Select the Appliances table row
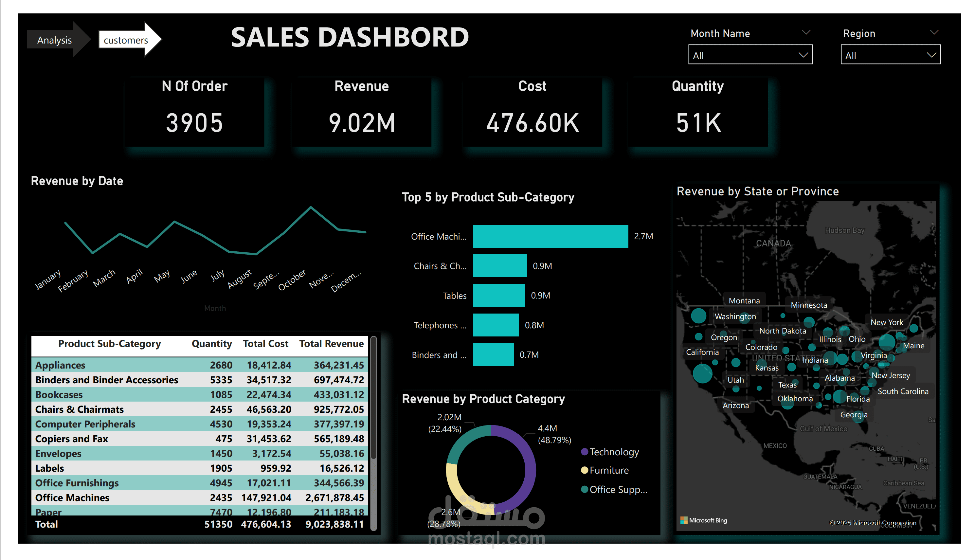The height and width of the screenshot is (560, 974). pos(200,365)
